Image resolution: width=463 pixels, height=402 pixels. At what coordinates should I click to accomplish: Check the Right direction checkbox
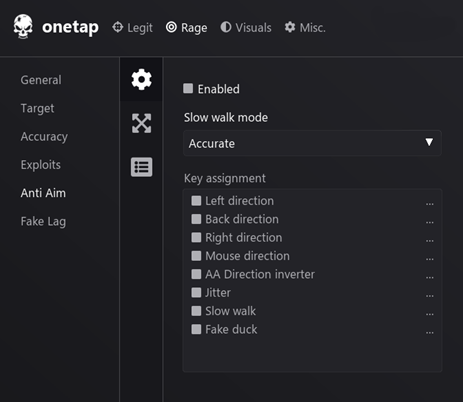click(196, 237)
